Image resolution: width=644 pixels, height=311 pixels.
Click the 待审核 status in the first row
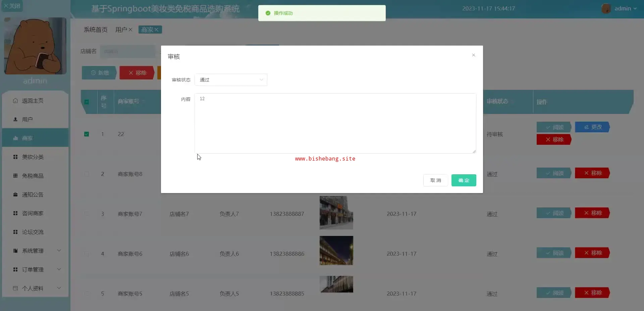click(x=495, y=134)
